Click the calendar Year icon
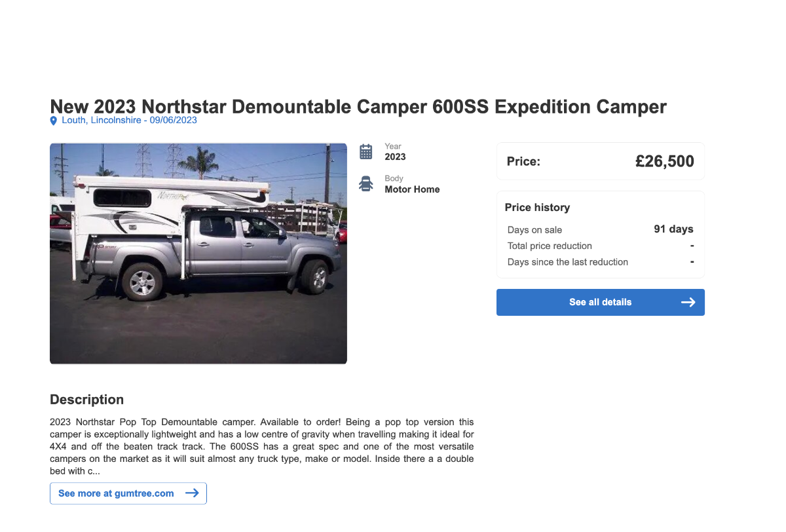Screen dimensions: 786x532 pos(366,152)
